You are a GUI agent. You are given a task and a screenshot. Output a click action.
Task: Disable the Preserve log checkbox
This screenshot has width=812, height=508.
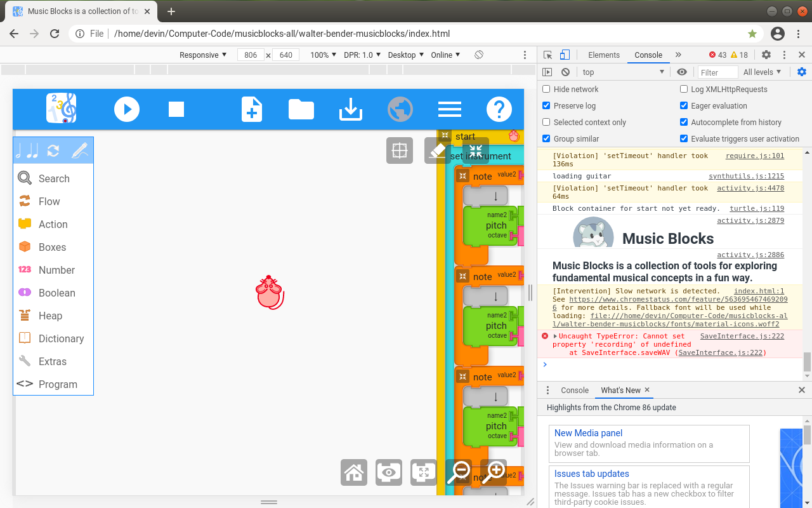546,105
